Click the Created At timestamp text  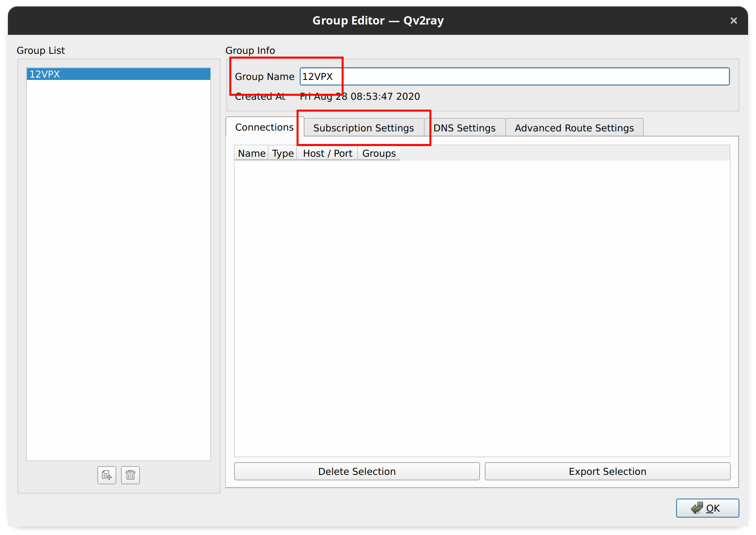click(360, 97)
